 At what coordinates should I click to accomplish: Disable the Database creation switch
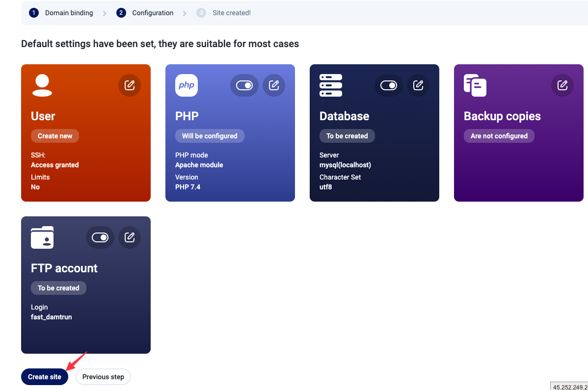pyautogui.click(x=389, y=85)
